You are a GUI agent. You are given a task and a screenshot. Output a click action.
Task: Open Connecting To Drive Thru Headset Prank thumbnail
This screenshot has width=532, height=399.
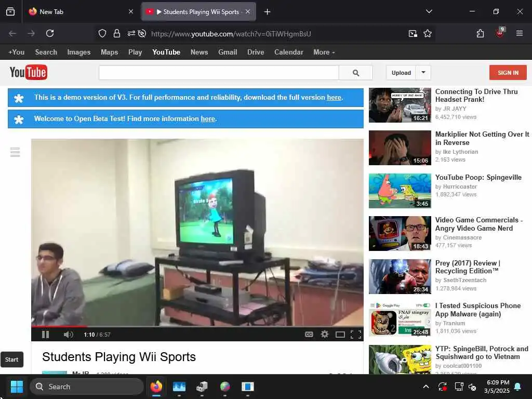point(400,105)
